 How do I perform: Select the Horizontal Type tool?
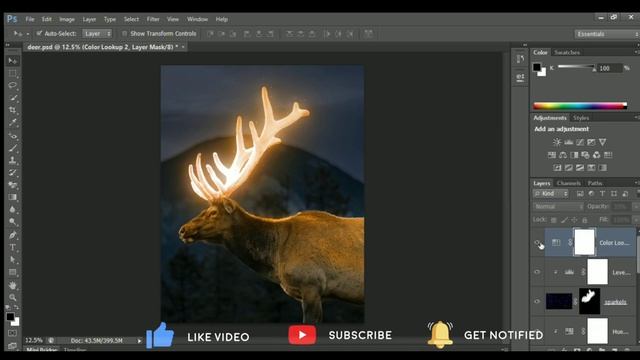(x=13, y=247)
